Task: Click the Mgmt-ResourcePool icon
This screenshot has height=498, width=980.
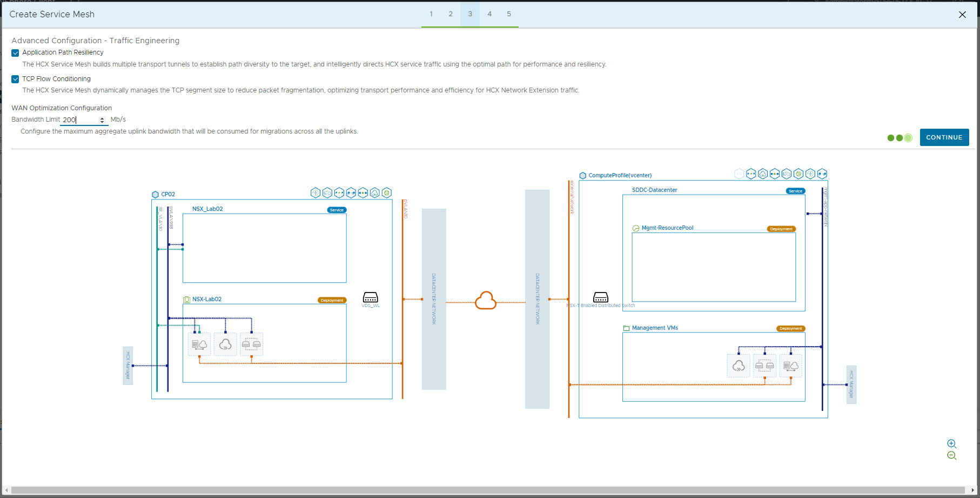Action: pos(636,228)
